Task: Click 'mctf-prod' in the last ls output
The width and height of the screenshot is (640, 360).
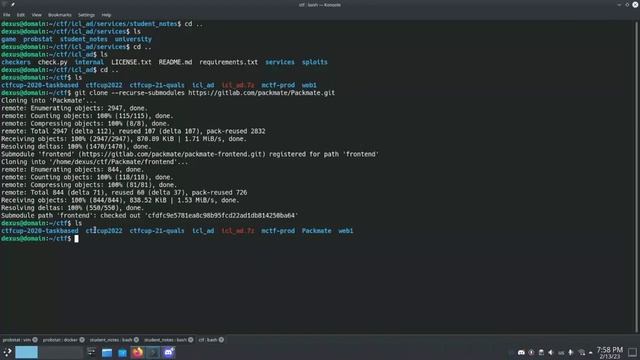Action: tap(278, 231)
